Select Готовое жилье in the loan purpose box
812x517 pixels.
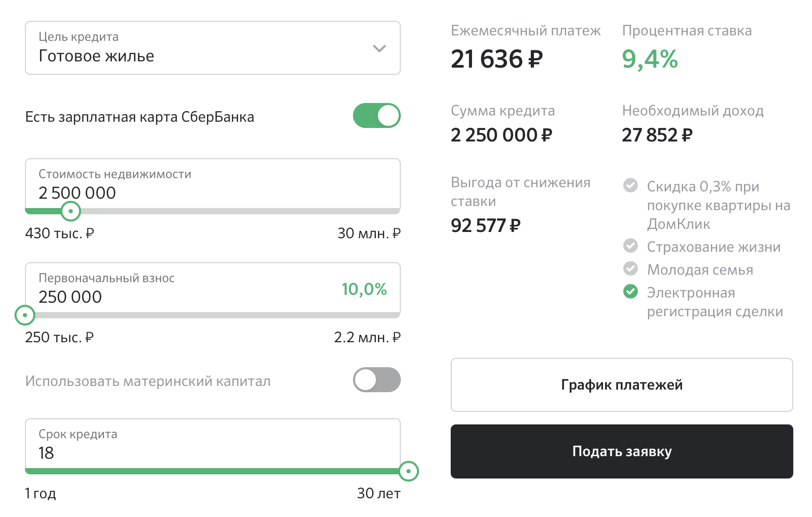pos(97,56)
